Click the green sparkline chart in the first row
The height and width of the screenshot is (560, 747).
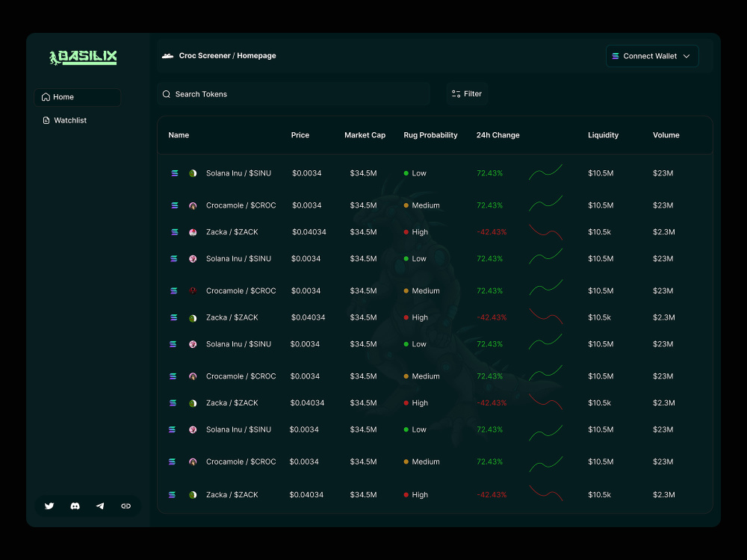pyautogui.click(x=545, y=172)
